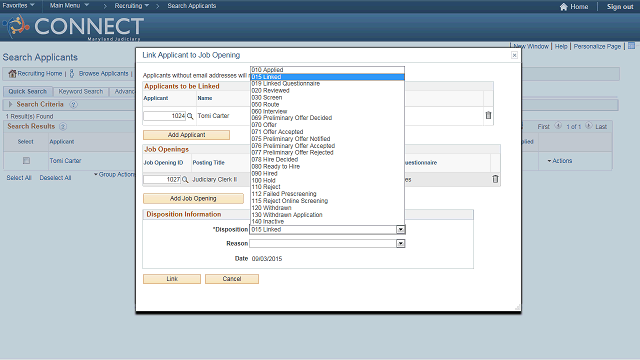Screen dimensions: 640x360
Task: Switch to Keyword Search tab
Action: click(x=81, y=92)
